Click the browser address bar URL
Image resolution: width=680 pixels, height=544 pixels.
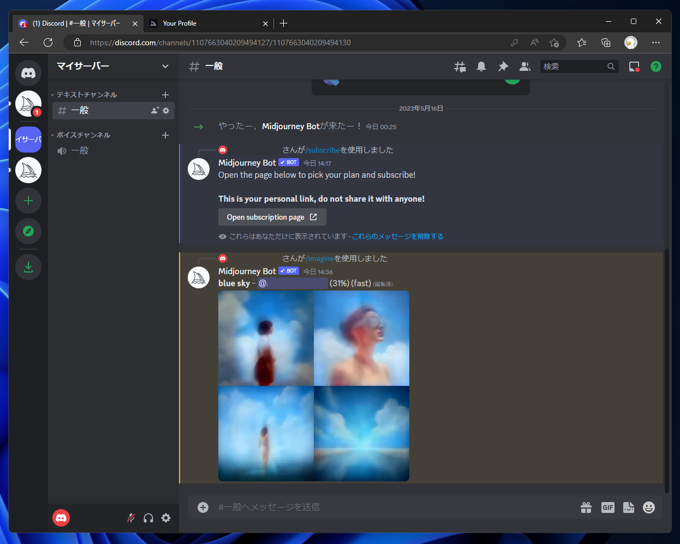pyautogui.click(x=220, y=43)
